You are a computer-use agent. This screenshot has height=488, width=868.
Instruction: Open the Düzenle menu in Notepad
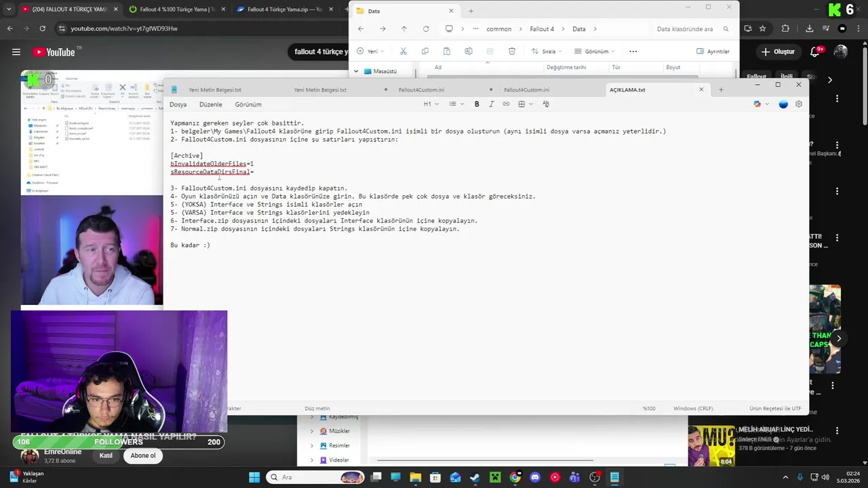coord(211,104)
